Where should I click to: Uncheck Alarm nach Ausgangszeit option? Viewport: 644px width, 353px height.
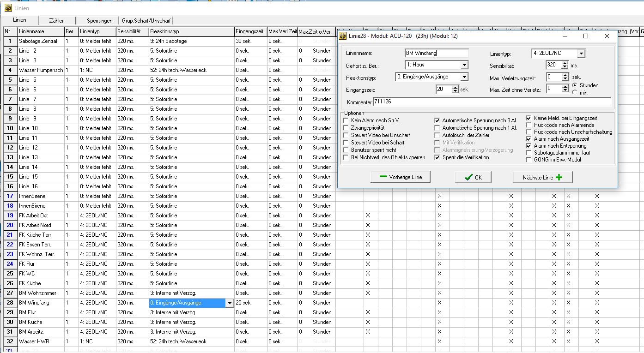(529, 139)
